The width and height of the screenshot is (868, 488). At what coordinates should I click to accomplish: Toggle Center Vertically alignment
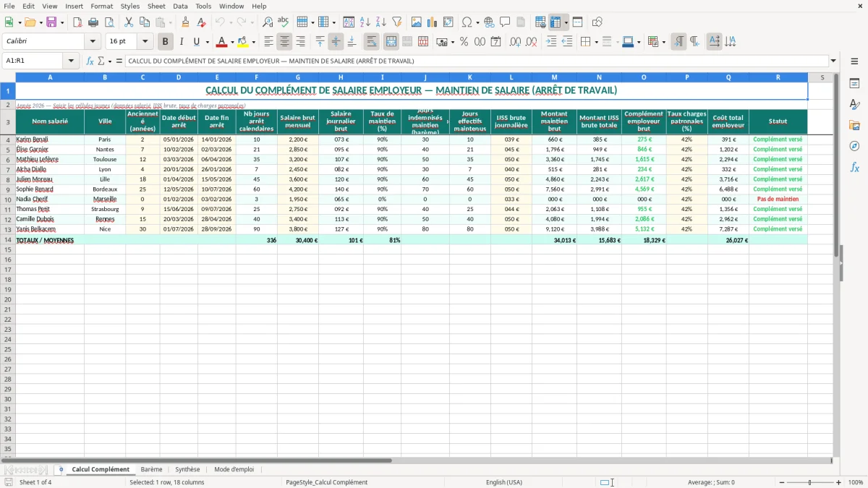(x=336, y=42)
